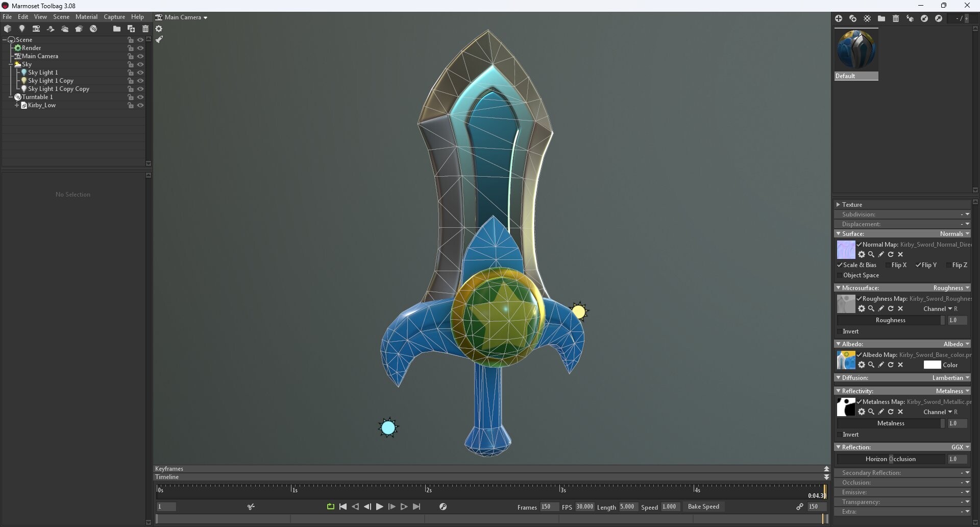The width and height of the screenshot is (980, 527).
Task: Disable the Flip Y checkbox
Action: coord(918,265)
